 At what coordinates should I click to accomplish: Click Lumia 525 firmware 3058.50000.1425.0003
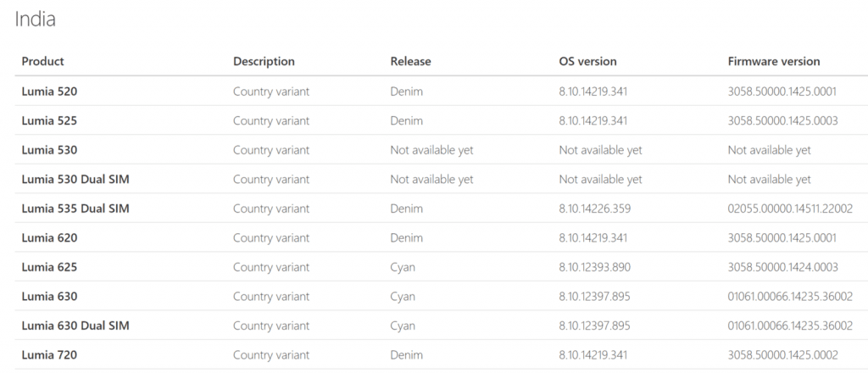click(782, 120)
